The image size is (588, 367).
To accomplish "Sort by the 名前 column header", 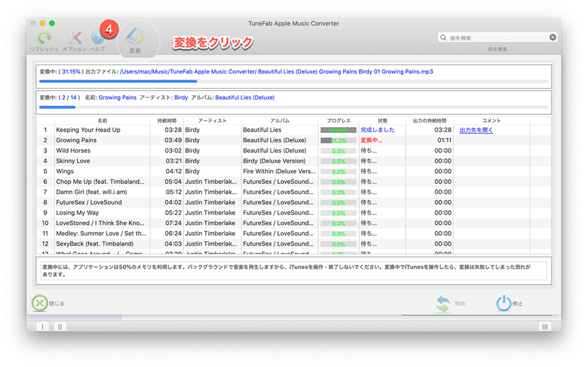I will (102, 121).
